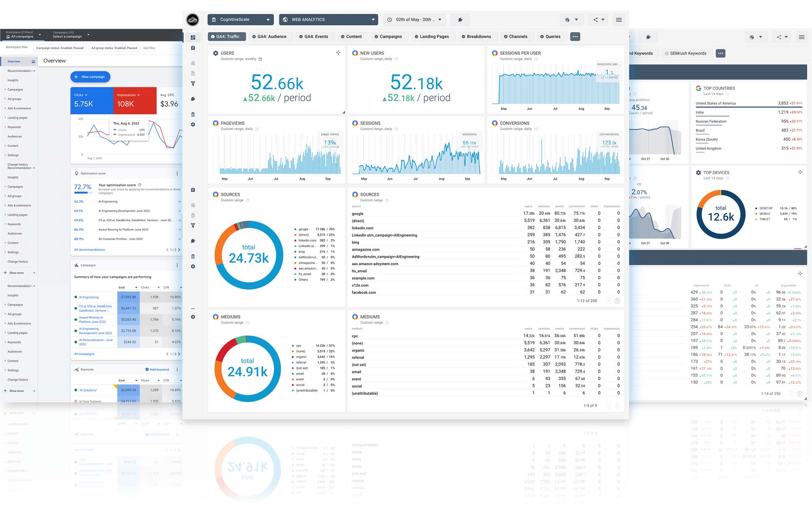Viewport: 812px width, 521px height.
Task: Click plug icon button in right background window
Action: (x=648, y=37)
